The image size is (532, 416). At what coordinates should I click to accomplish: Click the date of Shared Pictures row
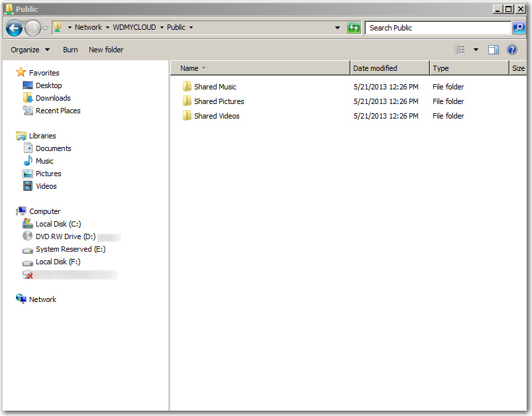click(386, 101)
